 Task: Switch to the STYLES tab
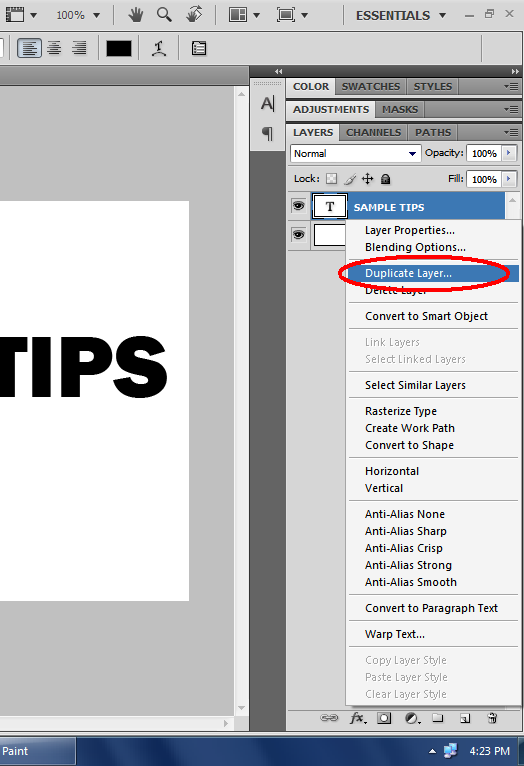point(433,86)
